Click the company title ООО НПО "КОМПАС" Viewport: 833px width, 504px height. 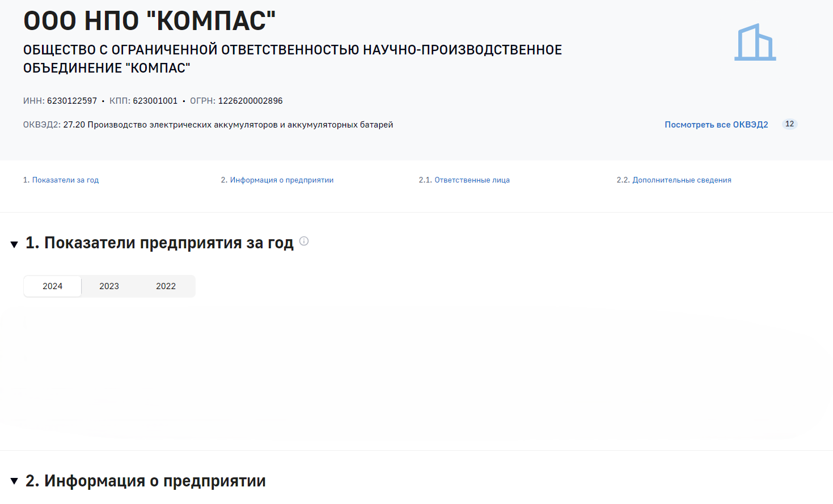(x=150, y=21)
